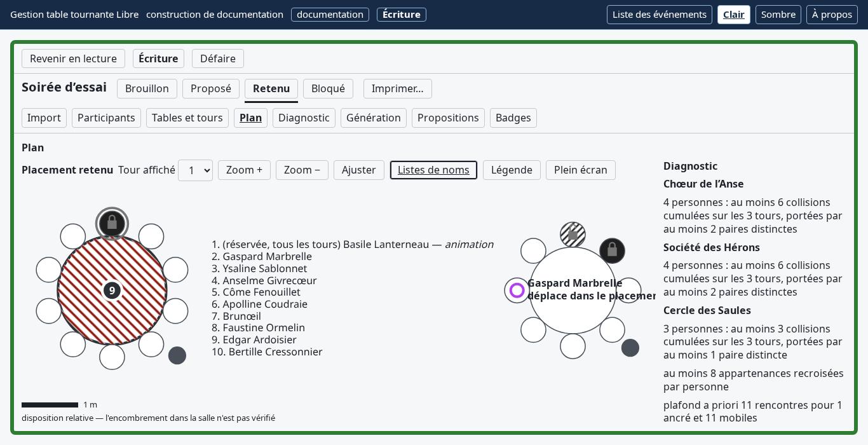Click the striped locked seat on the right table
Image resolution: width=868 pixels, height=445 pixels.
(x=573, y=235)
